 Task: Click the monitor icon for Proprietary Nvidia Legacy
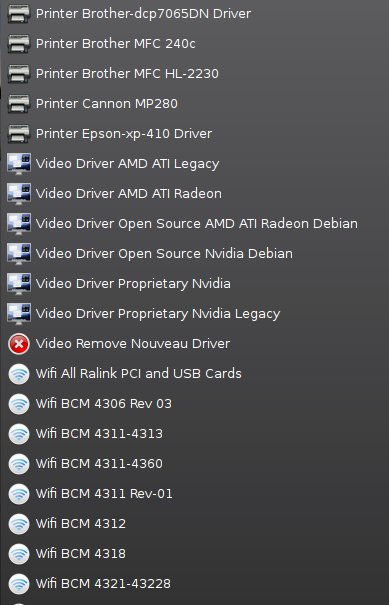[19, 314]
